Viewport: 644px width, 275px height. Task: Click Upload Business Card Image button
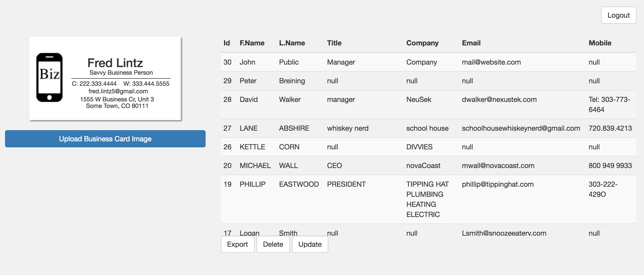pyautogui.click(x=105, y=139)
